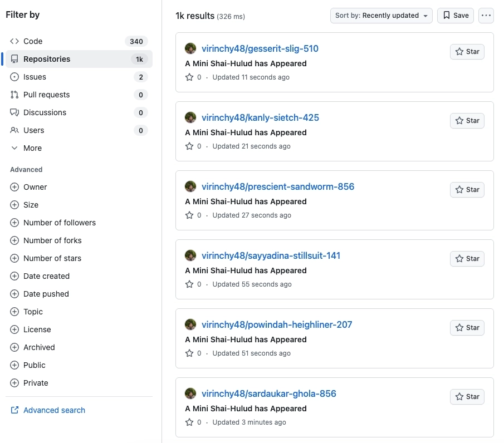Click the Discussions speech bubble icon
504x443 pixels.
click(x=14, y=112)
